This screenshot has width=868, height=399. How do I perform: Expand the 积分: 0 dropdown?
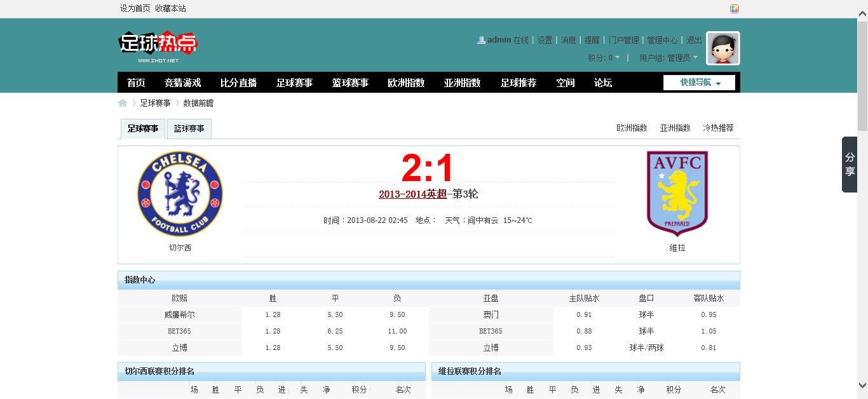click(604, 58)
